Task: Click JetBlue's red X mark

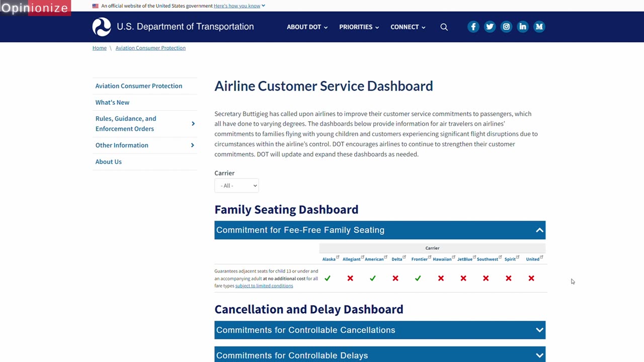Action: click(463, 278)
